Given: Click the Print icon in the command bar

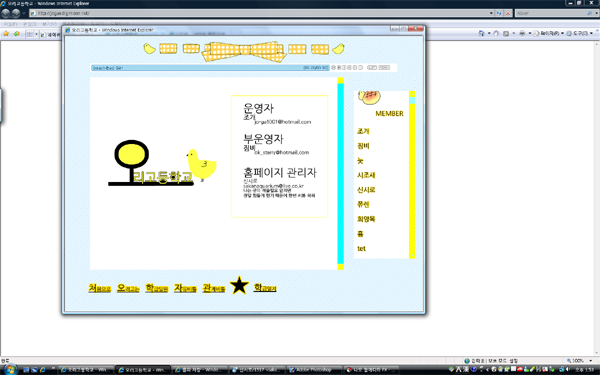Looking at the screenshot, I should point(522,34).
